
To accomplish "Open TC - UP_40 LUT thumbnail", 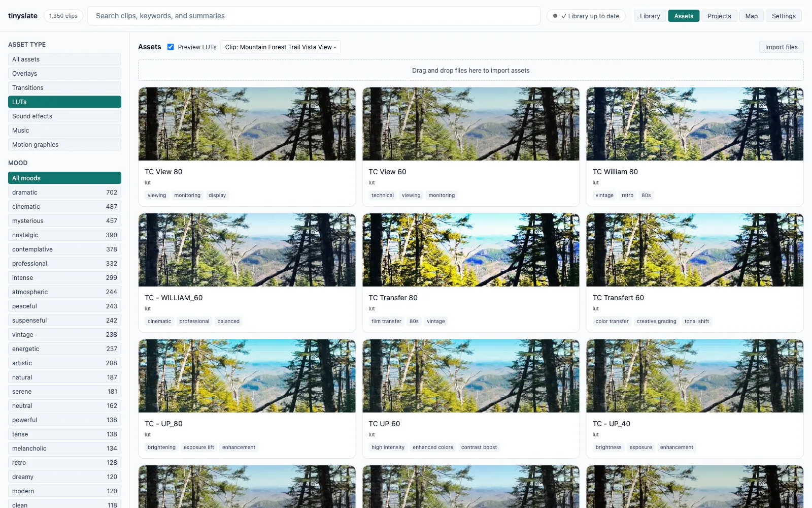I will [695, 376].
